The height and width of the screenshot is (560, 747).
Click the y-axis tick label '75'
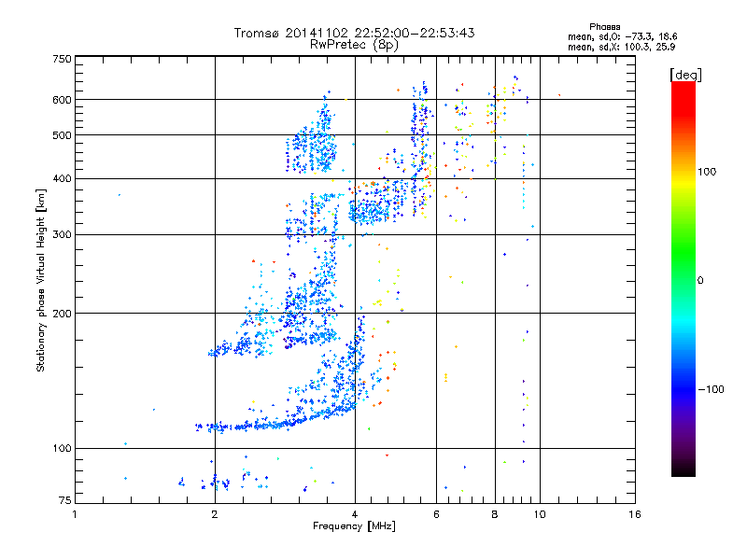pyautogui.click(x=65, y=500)
